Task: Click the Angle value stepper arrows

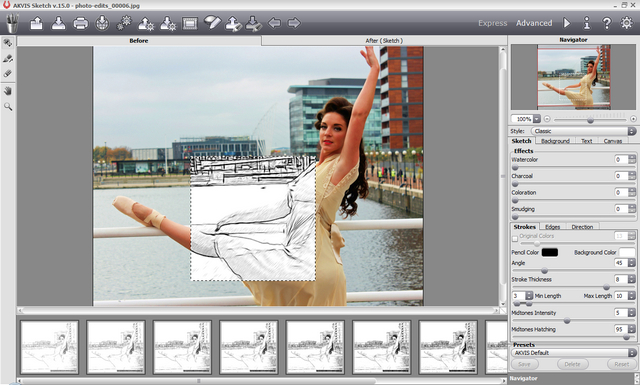Action: point(632,263)
